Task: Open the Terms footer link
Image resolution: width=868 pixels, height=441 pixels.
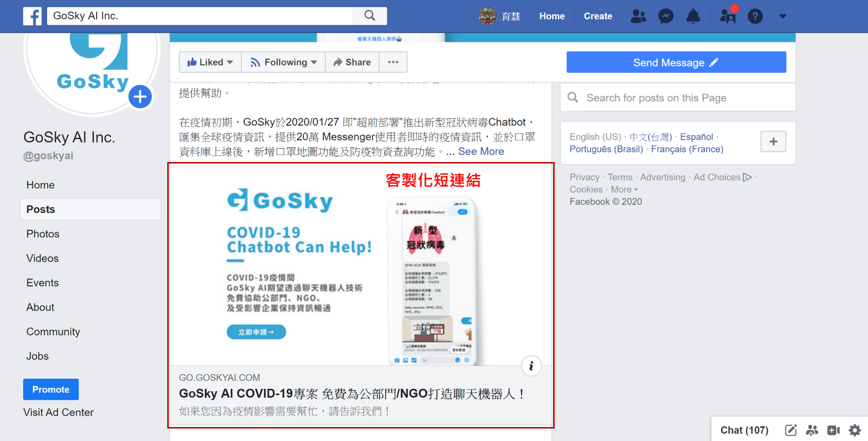Action: 620,177
